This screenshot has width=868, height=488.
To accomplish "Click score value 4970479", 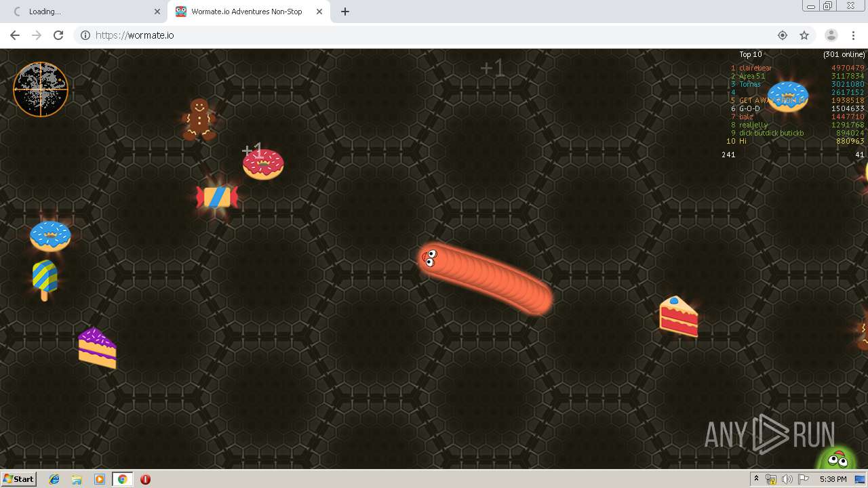I will (848, 68).
